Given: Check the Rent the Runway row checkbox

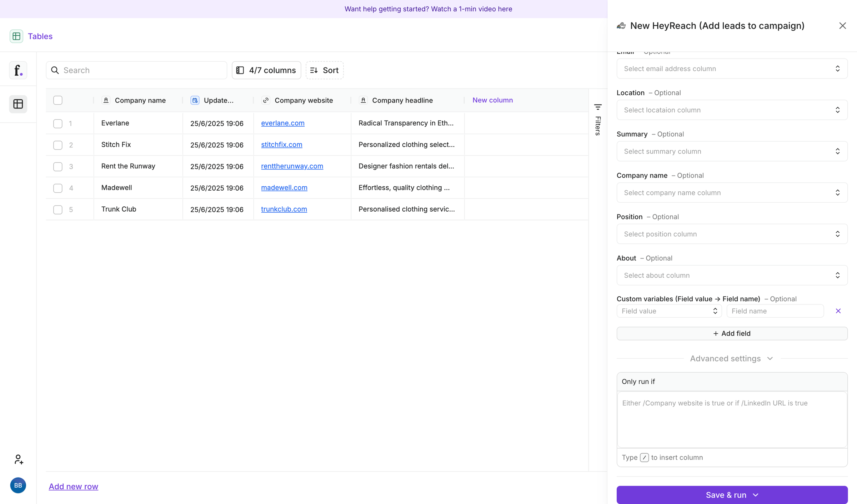Looking at the screenshot, I should tap(58, 166).
